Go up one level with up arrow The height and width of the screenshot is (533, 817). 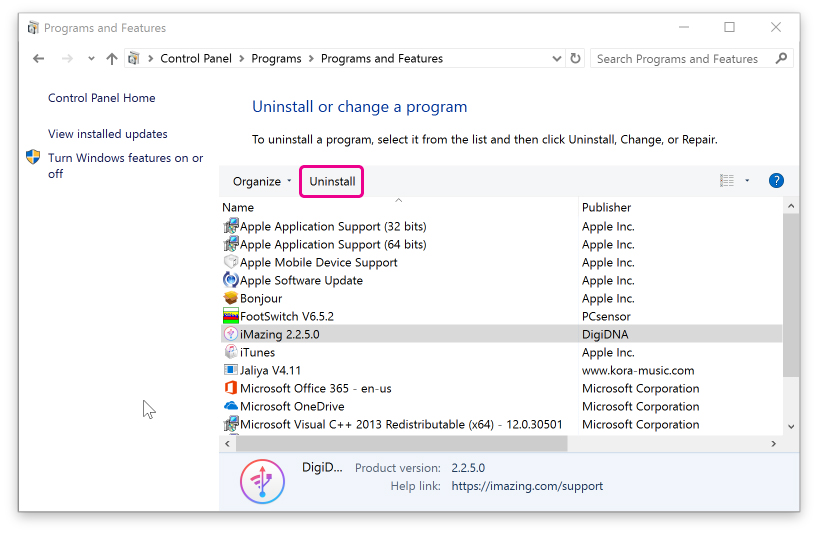coord(112,58)
